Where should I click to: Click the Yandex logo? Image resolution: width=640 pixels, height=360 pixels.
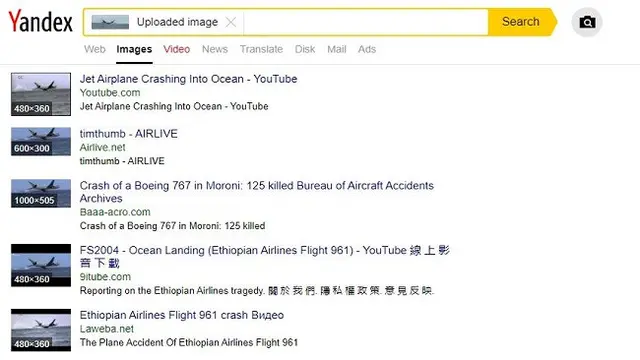pyautogui.click(x=40, y=21)
